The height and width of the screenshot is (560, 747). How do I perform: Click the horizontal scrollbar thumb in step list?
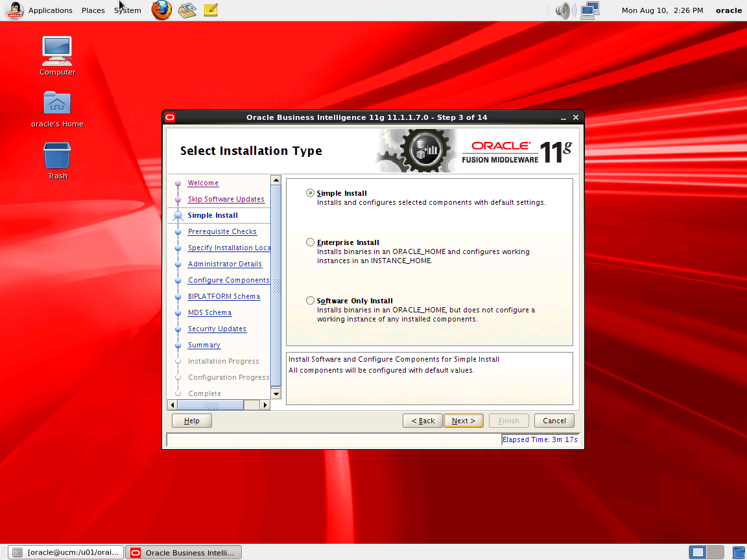[x=211, y=404]
